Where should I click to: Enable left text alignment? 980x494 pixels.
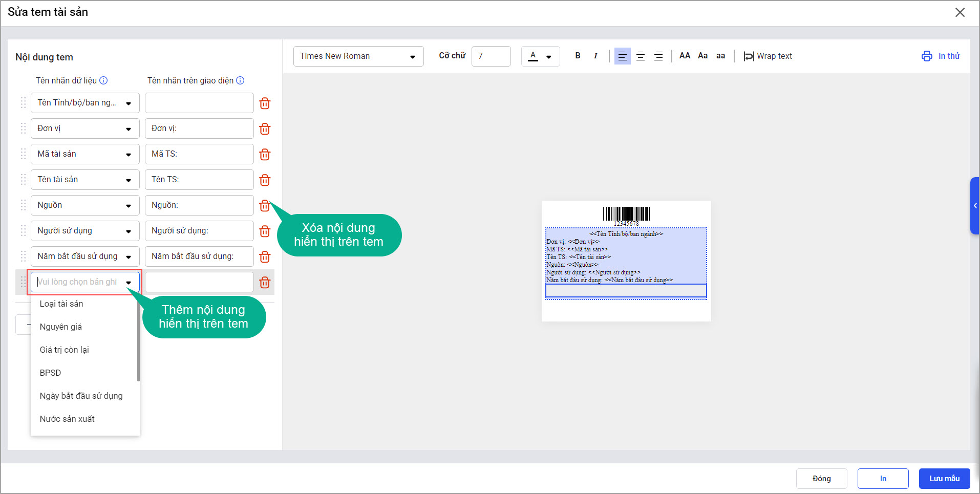(x=622, y=56)
